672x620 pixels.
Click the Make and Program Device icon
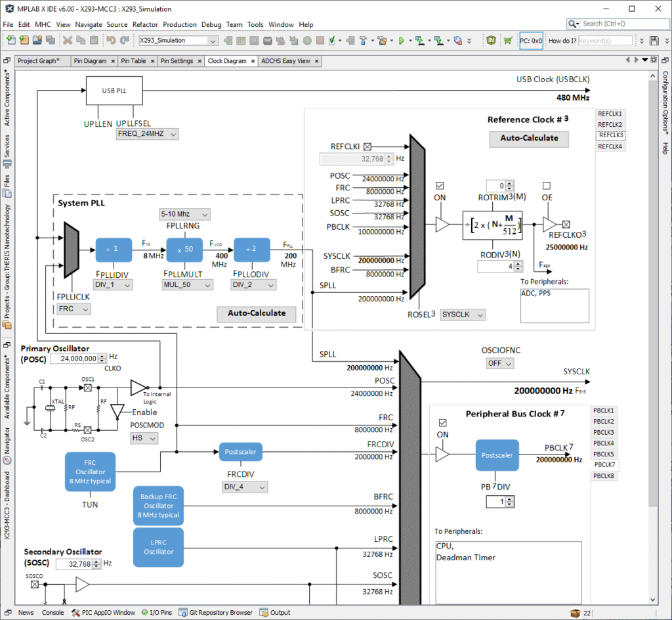point(419,41)
